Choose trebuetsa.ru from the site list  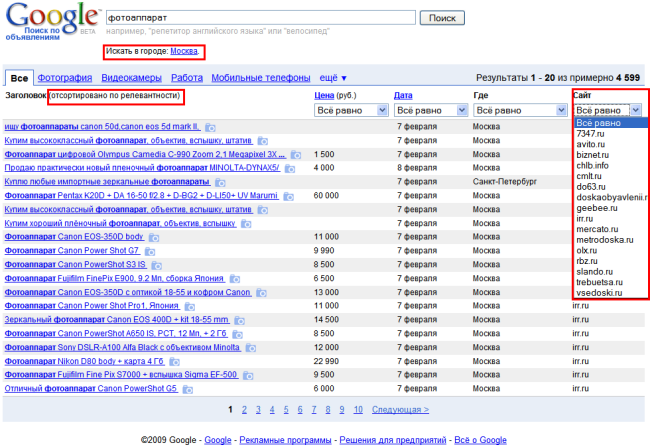pos(599,282)
